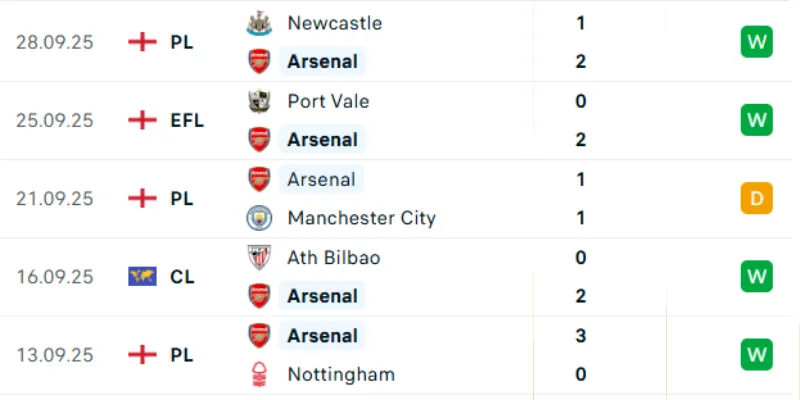
Task: Open the Ath Bilbao team link
Action: tap(333, 258)
